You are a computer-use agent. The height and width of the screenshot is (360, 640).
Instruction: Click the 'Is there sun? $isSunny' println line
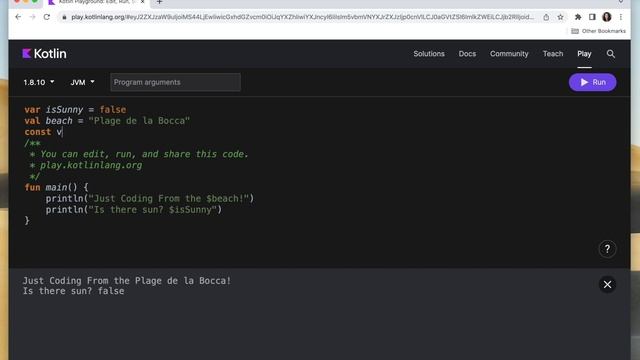tap(133, 209)
